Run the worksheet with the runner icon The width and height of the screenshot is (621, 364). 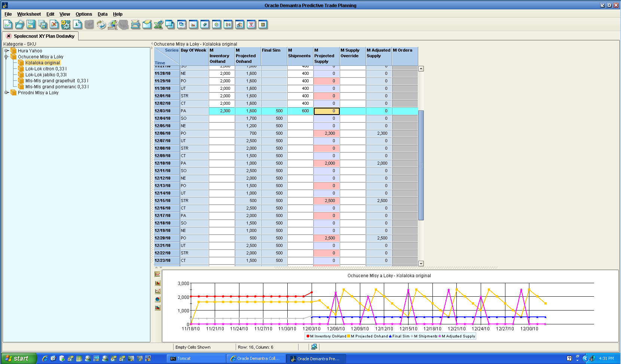click(x=113, y=25)
